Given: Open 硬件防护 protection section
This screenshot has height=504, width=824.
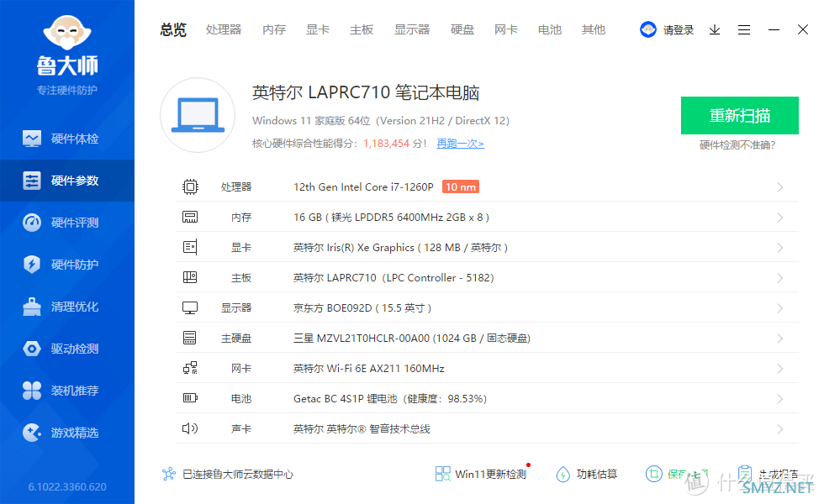Looking at the screenshot, I should coord(67,265).
